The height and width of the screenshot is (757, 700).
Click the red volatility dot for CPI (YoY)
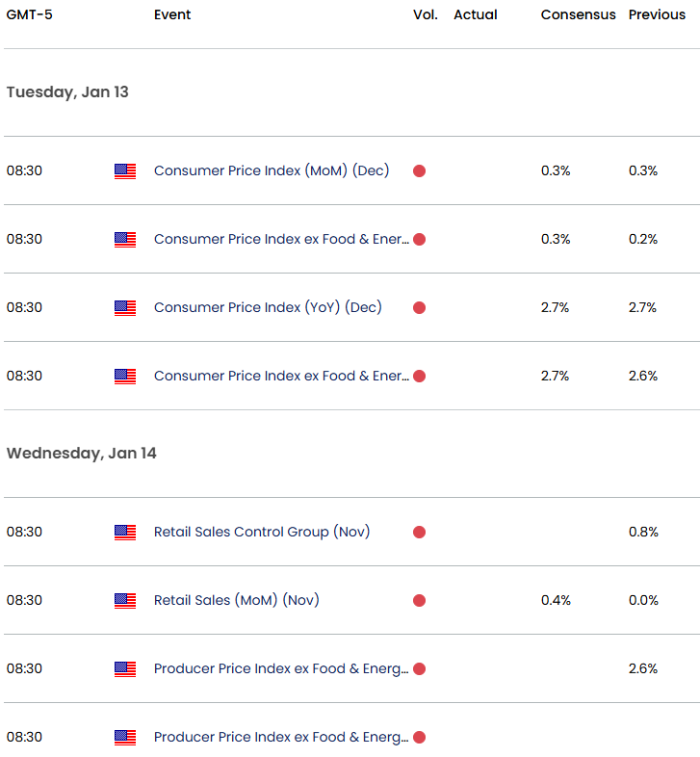(x=419, y=308)
